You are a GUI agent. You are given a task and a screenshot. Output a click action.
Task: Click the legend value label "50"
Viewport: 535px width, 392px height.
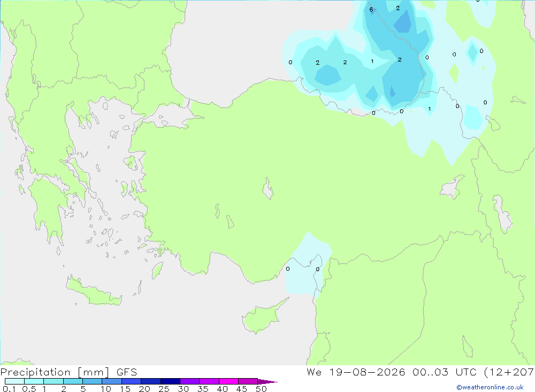tap(261, 389)
